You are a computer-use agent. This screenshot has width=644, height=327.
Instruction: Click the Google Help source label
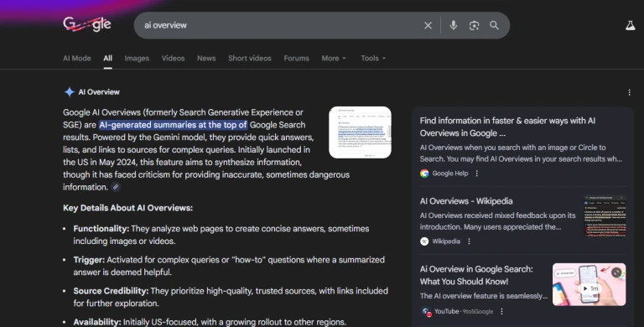coord(449,174)
